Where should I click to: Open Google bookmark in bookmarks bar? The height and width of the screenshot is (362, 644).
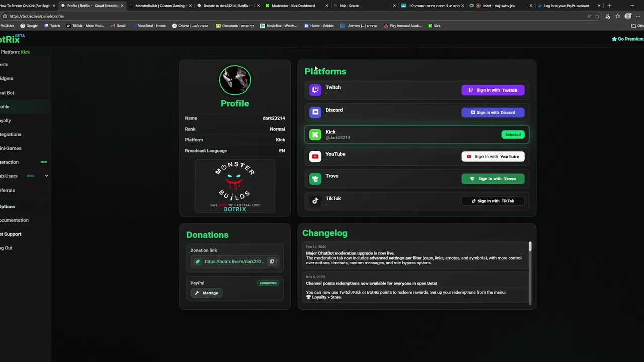pos(29,26)
